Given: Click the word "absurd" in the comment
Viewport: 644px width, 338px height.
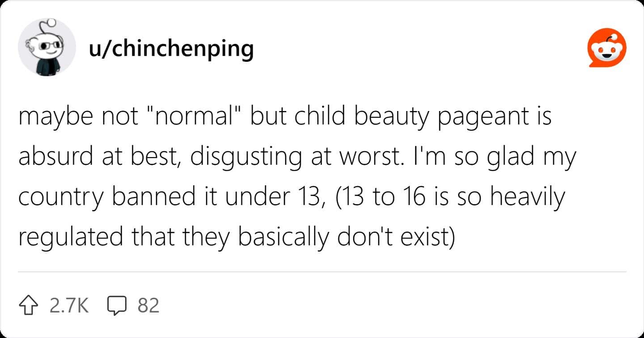Looking at the screenshot, I should [x=52, y=157].
